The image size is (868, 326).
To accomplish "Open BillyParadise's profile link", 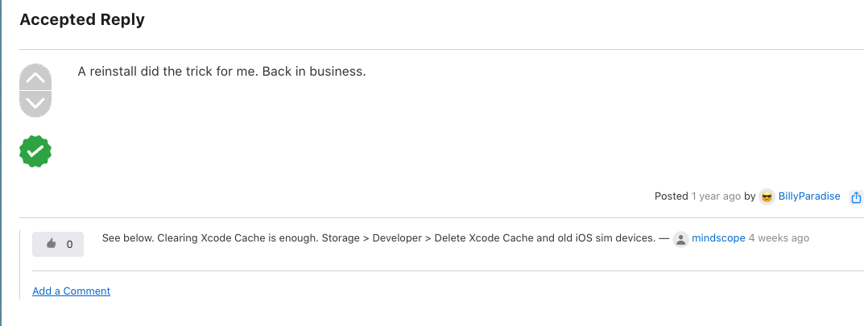I will click(x=808, y=196).
